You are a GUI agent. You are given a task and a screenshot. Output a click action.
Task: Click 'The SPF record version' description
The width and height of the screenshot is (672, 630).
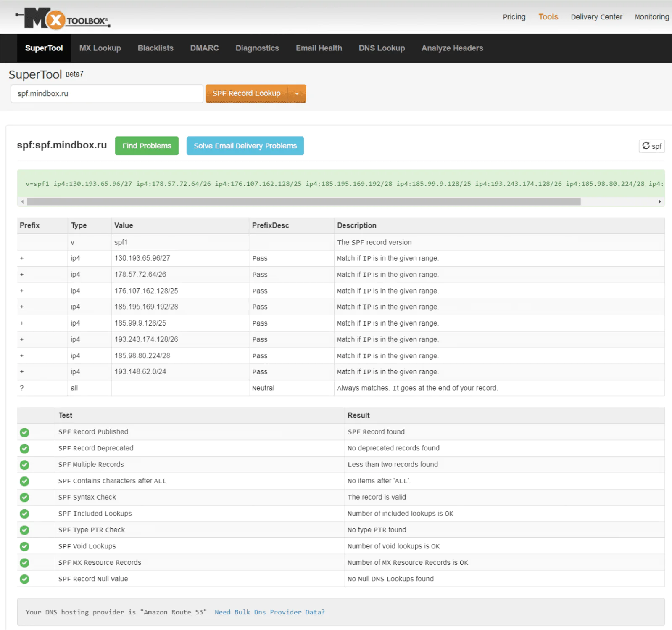coord(374,242)
